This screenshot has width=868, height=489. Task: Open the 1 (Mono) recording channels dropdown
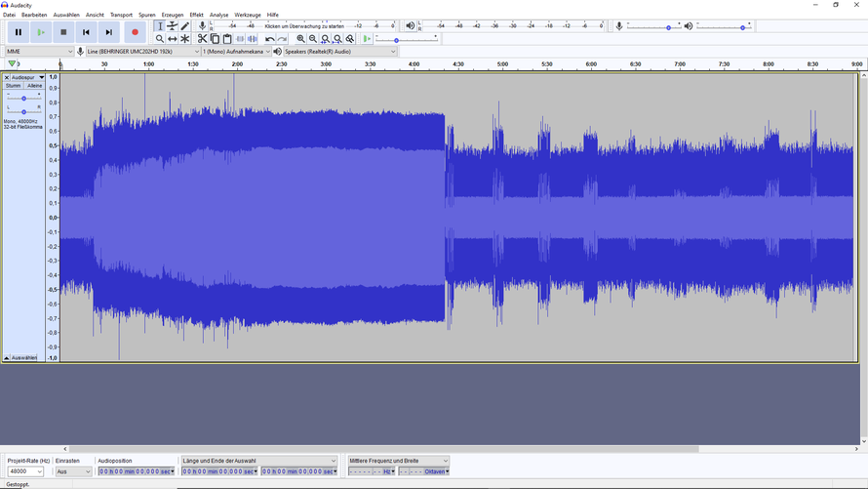[236, 52]
